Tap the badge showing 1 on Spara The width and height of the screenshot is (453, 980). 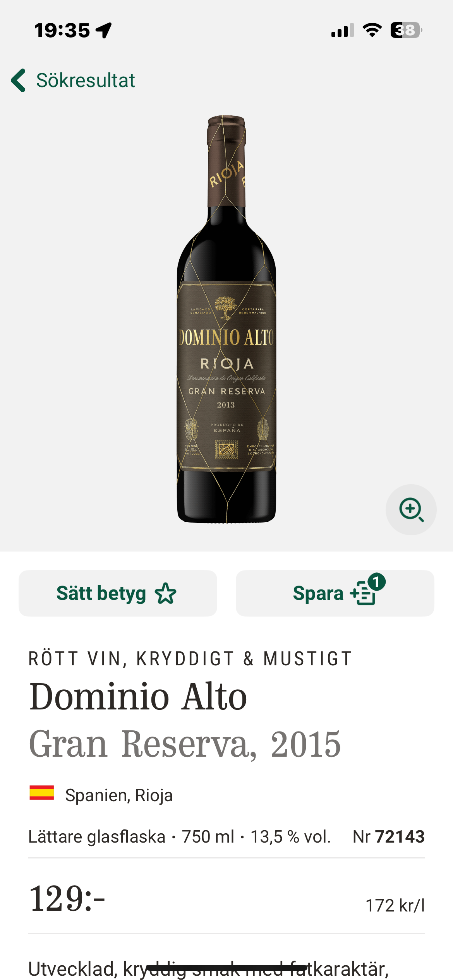pyautogui.click(x=376, y=582)
